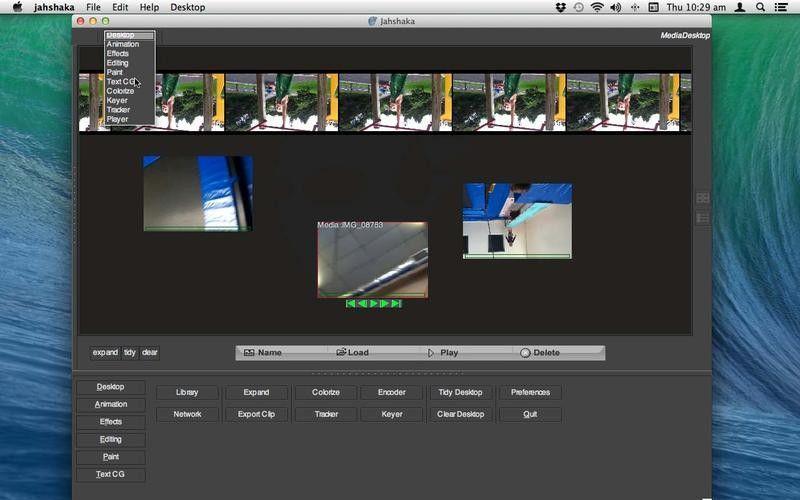Click the Keyer button in bottom panel
The height and width of the screenshot is (500, 800).
point(392,414)
